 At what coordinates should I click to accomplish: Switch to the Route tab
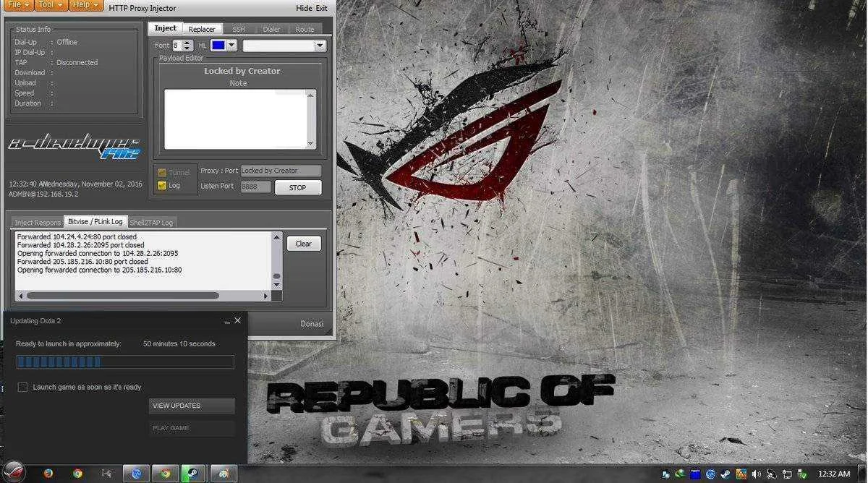point(305,29)
